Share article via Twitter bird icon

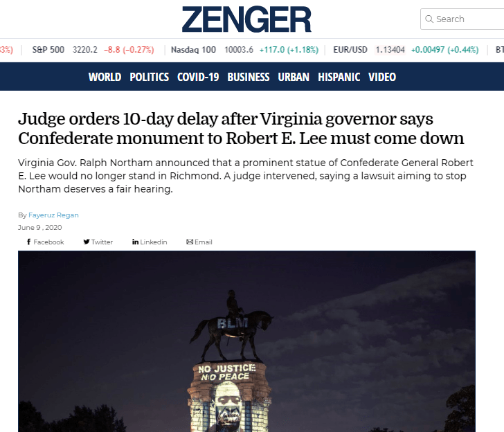click(x=87, y=242)
